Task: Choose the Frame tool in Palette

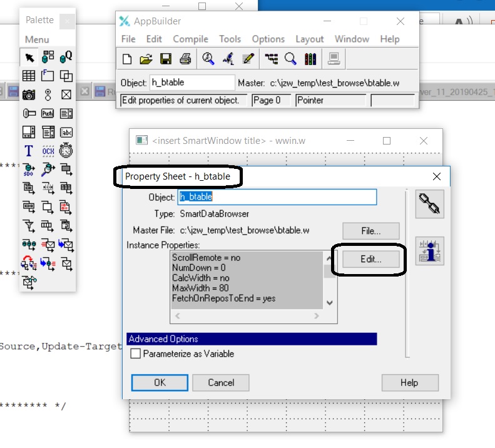Action: click(48, 76)
